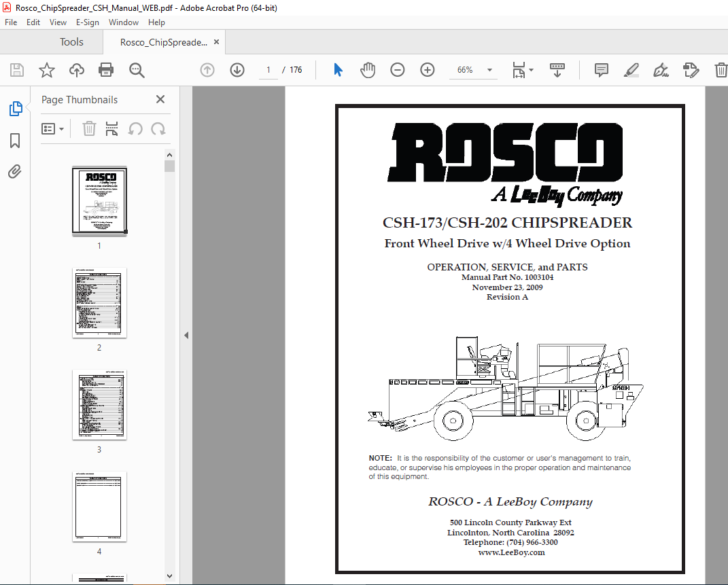Image resolution: width=728 pixels, height=585 pixels.
Task: Select page 1 thumbnail
Action: point(99,201)
